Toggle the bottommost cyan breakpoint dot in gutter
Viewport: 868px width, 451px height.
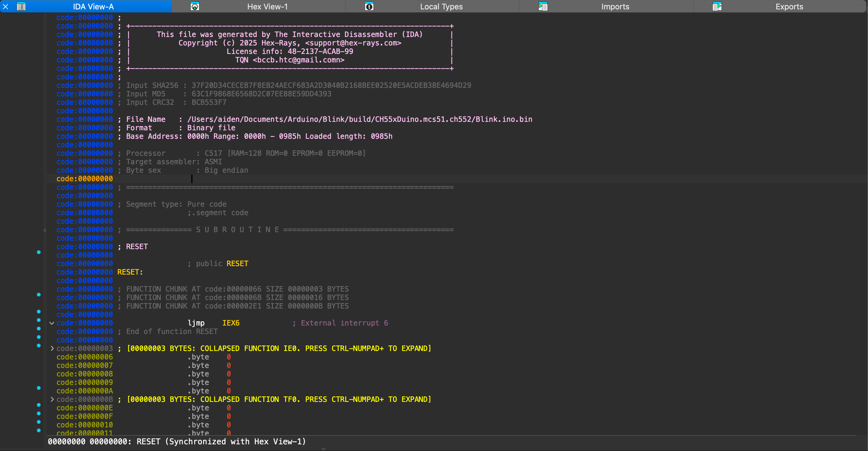point(39,430)
